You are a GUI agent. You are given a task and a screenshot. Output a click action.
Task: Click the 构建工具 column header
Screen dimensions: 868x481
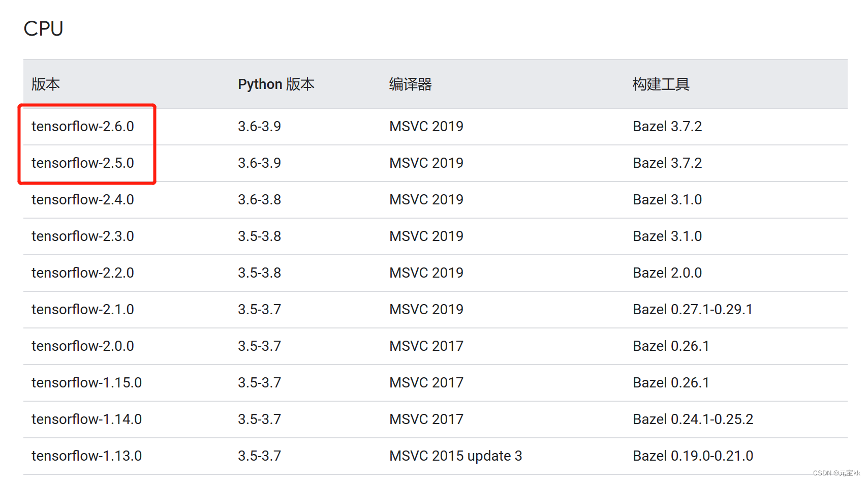click(x=661, y=84)
